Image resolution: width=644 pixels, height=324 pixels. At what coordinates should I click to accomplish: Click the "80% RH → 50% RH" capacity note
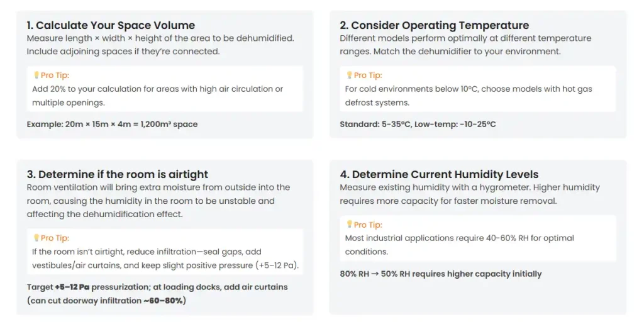[440, 274]
